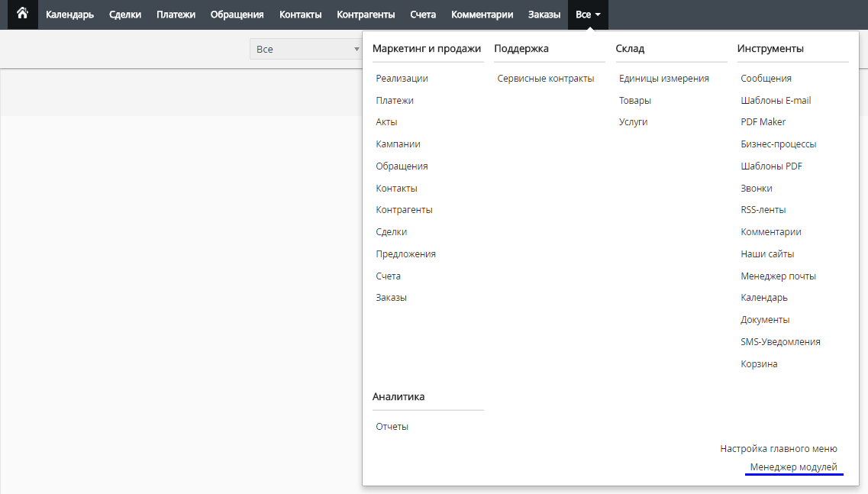The width and height of the screenshot is (868, 494).
Task: Select Реализации from Marketing menu
Action: 402,79
